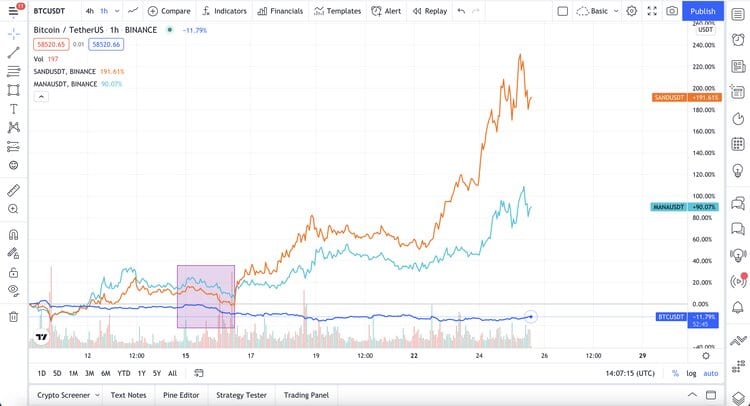Image resolution: width=750 pixels, height=406 pixels.
Task: Click the Alert clock icon
Action: [x=386, y=11]
